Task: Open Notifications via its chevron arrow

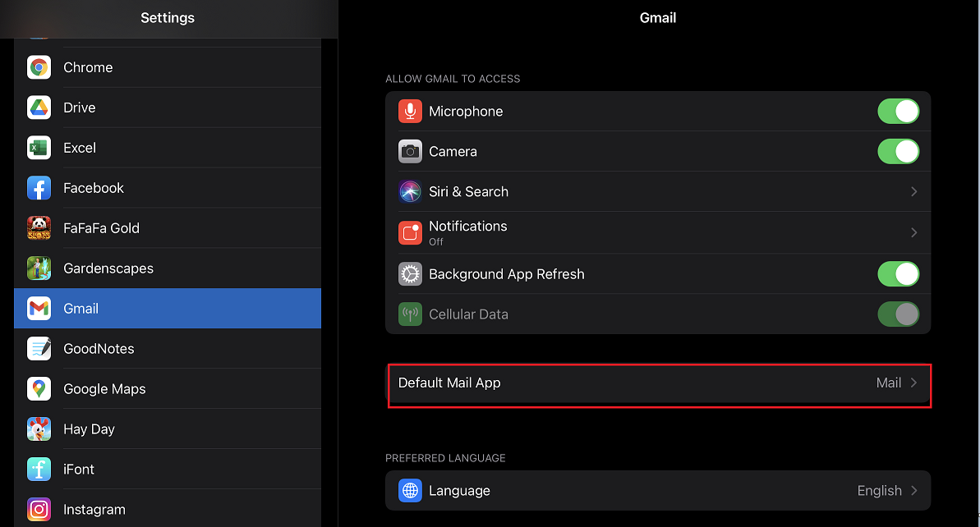Action: point(913,233)
